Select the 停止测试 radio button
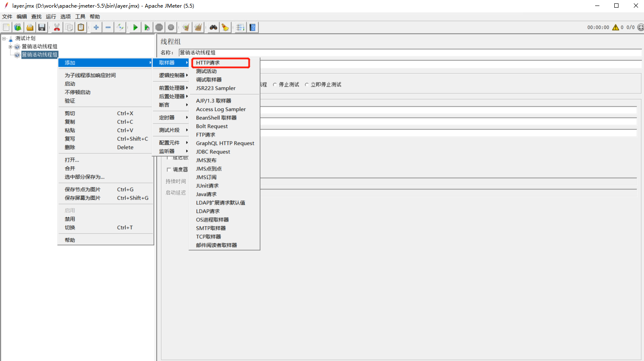The image size is (644, 361). pos(275,85)
